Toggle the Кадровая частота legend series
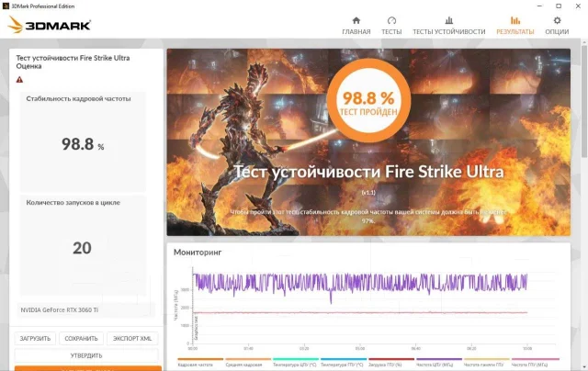 click(200, 362)
